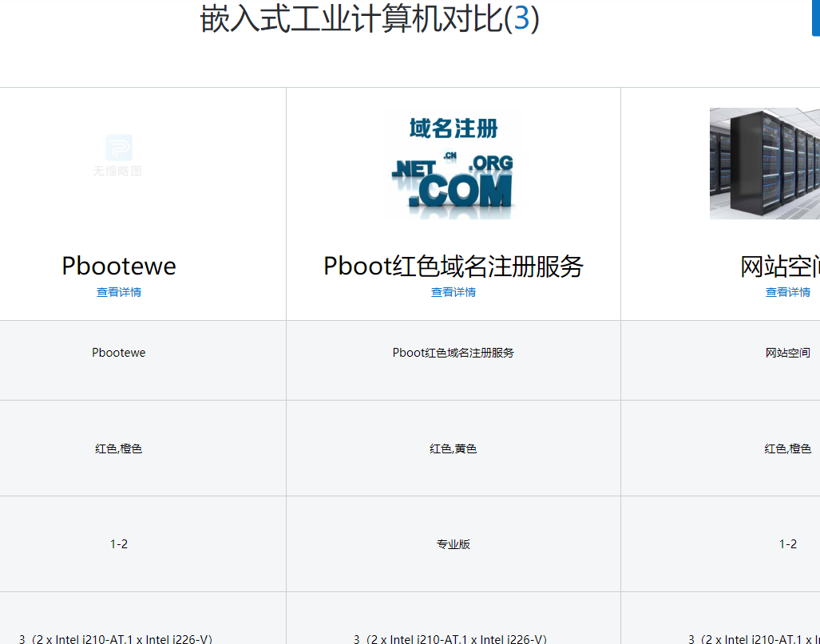Viewport: 820px width, 644px height.
Task: Click the Intel i210-AT network spec text
Action: point(118,638)
